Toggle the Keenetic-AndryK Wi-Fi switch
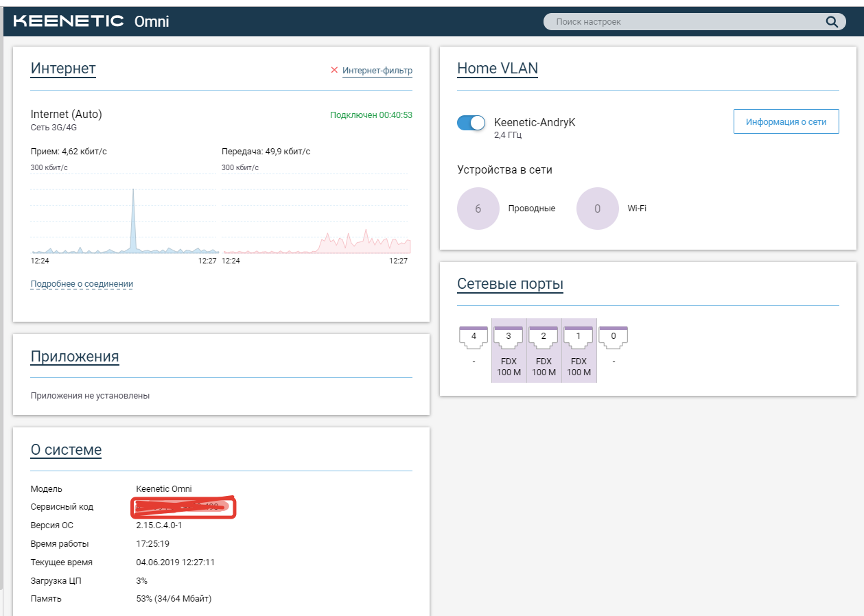Screen dimensions: 864x616 coord(471,123)
